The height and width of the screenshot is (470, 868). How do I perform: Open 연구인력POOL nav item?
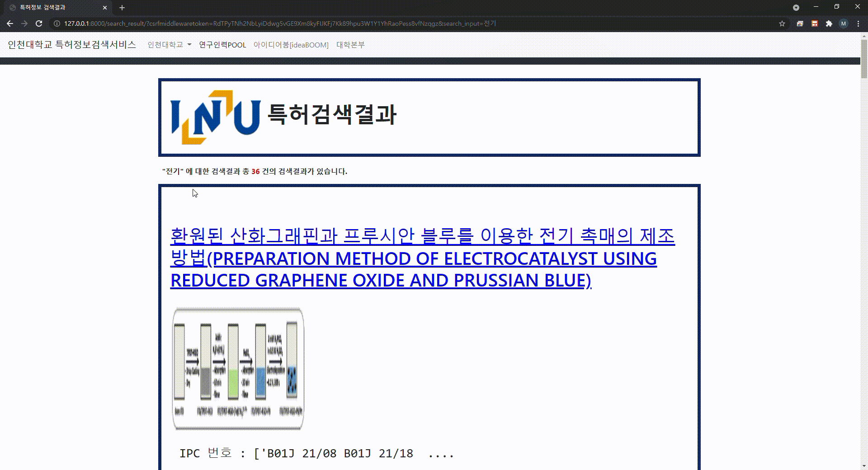pyautogui.click(x=222, y=45)
